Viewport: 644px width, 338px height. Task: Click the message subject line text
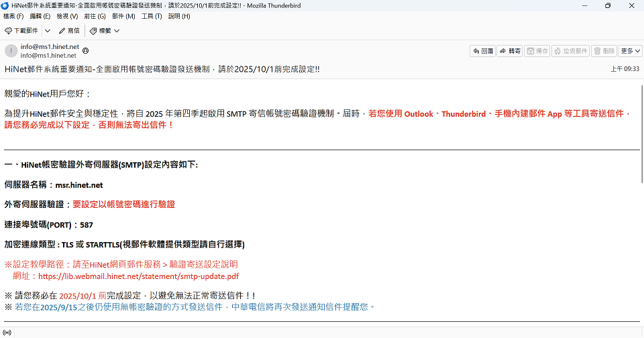(x=162, y=69)
